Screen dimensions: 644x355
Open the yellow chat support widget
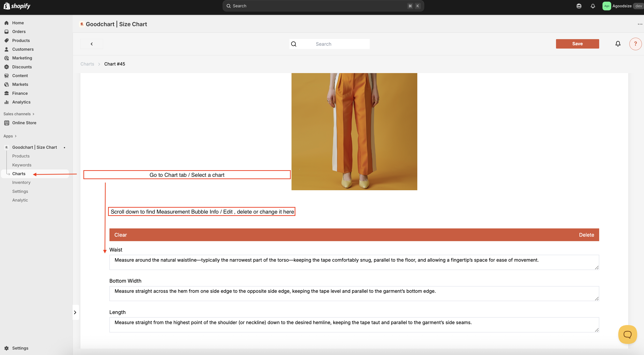[627, 334]
